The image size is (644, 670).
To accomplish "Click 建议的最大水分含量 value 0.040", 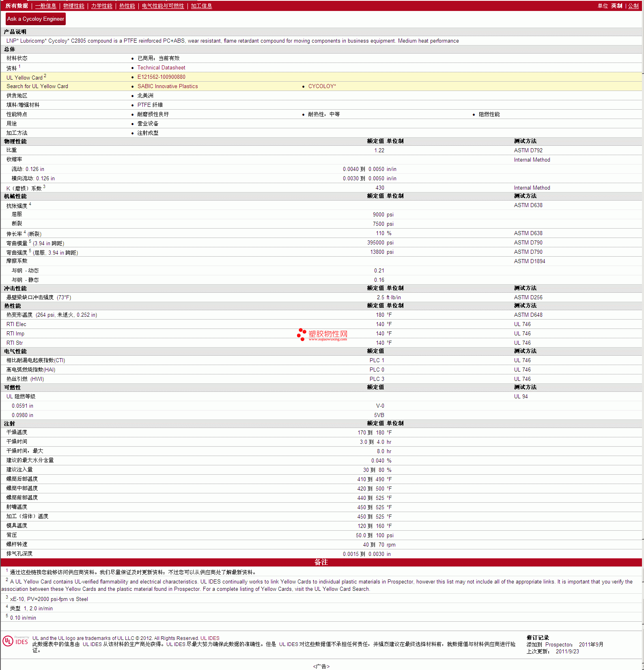I will [378, 461].
